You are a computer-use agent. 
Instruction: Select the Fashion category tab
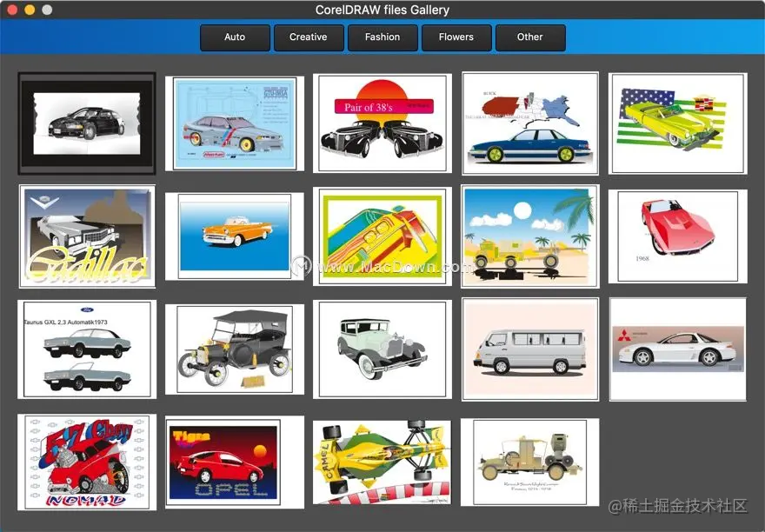coord(382,37)
